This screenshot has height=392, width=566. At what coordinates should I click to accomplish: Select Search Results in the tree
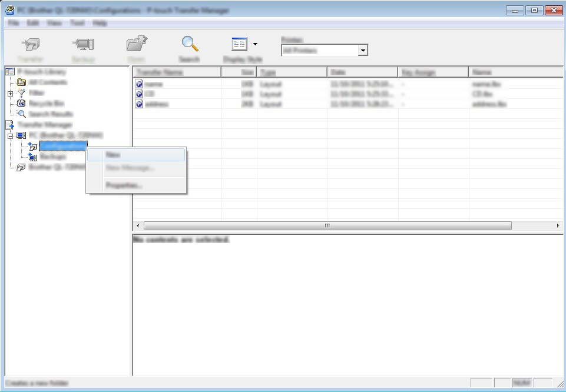[x=51, y=114]
